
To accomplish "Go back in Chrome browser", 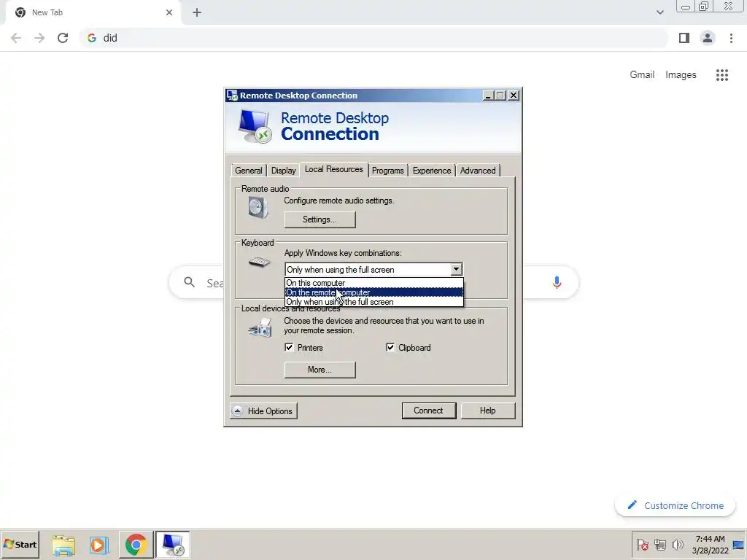I will pyautogui.click(x=16, y=38).
